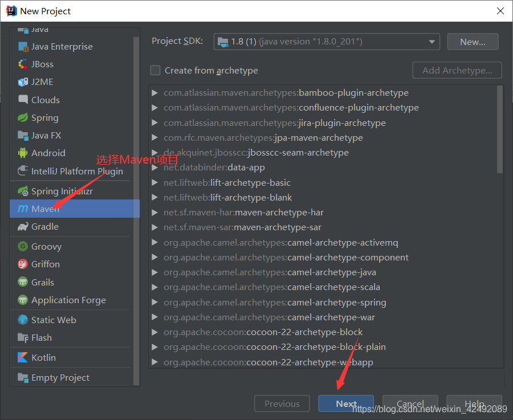
Task: Enable Create from archetype checkbox
Action: (155, 70)
